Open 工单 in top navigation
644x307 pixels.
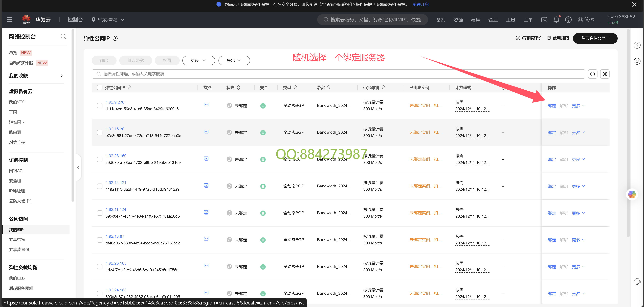[x=528, y=20]
